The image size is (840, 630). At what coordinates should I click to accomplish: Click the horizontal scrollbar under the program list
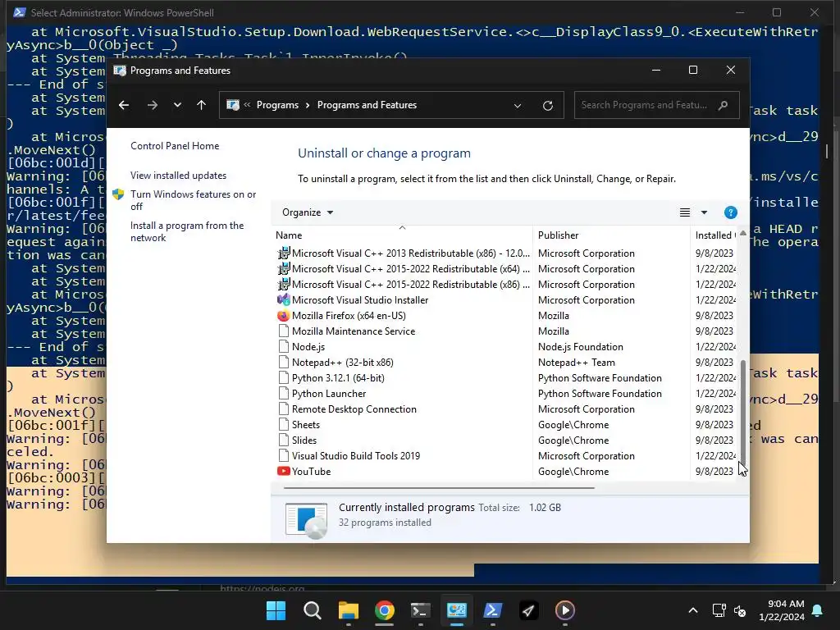pyautogui.click(x=439, y=488)
